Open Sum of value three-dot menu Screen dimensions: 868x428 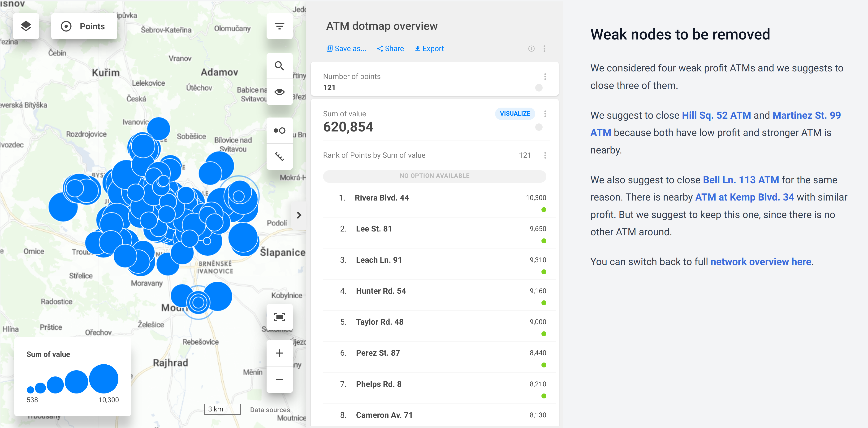(x=545, y=114)
